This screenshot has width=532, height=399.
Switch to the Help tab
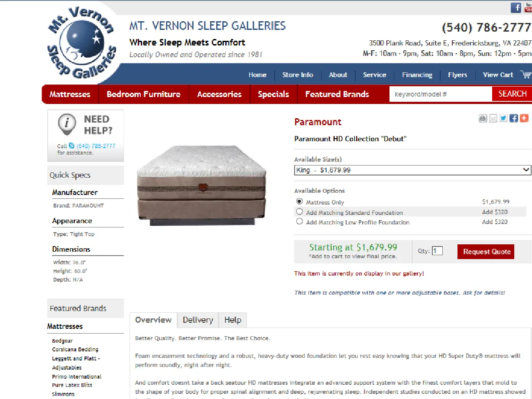pos(233,320)
